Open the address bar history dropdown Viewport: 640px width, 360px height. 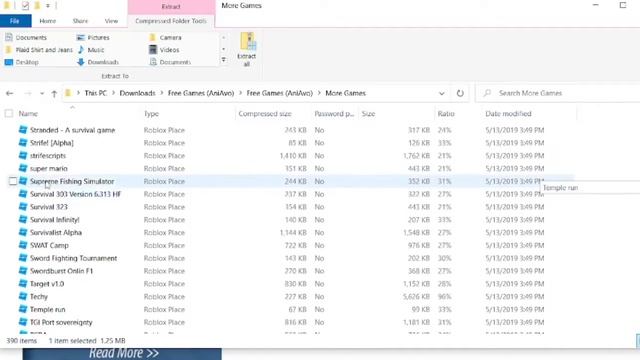[x=442, y=93]
